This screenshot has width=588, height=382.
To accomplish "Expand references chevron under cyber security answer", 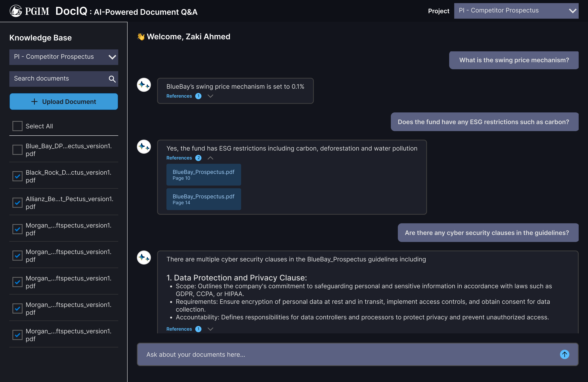I will pos(210,329).
